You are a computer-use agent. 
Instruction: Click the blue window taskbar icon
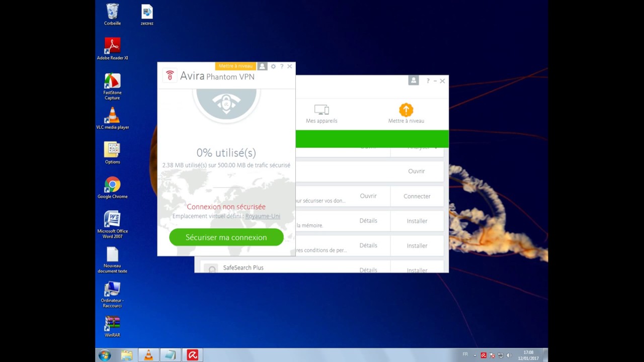(171, 355)
